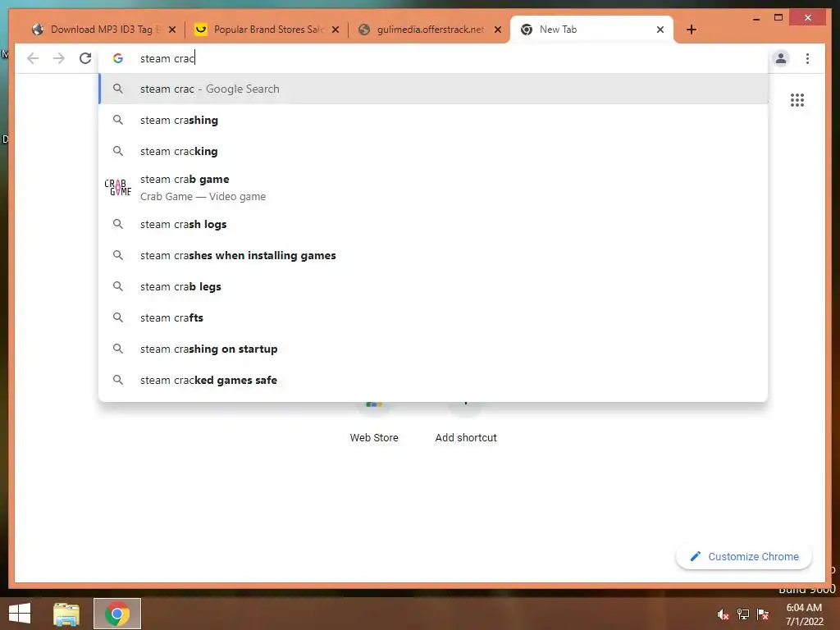The width and height of the screenshot is (840, 630).
Task: Pick 'steam crashes when installing games' suggestion
Action: [x=433, y=256]
